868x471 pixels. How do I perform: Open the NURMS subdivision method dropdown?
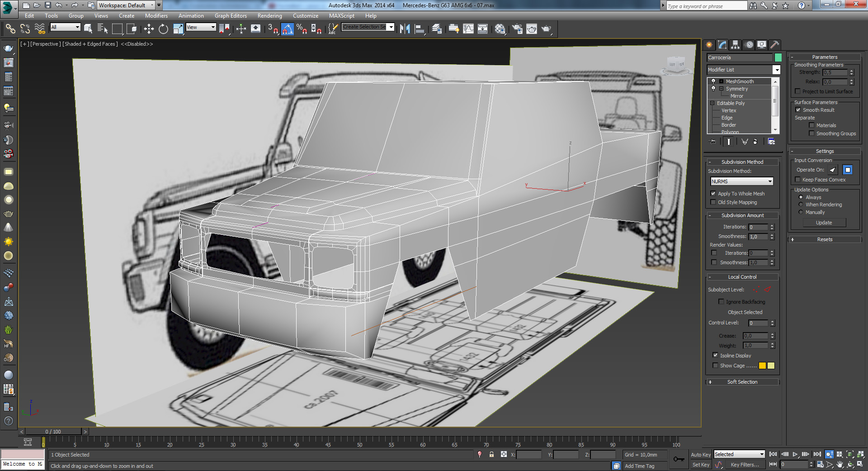742,181
